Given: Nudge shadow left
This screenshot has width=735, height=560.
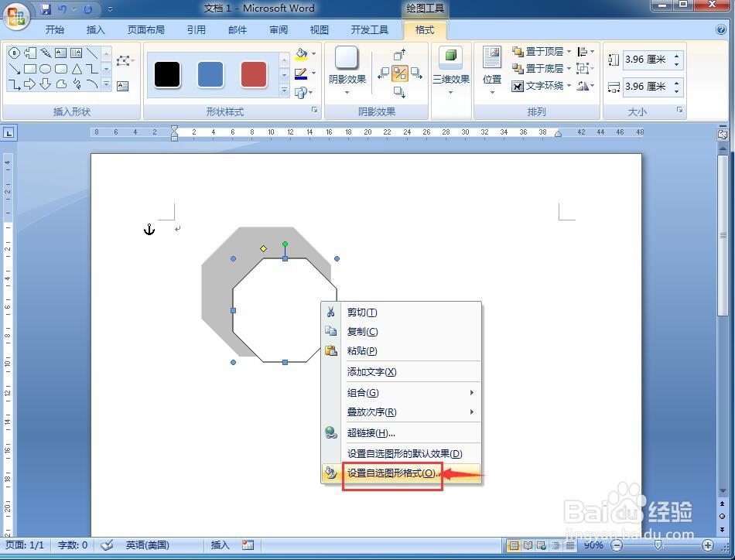Looking at the screenshot, I should 384,73.
